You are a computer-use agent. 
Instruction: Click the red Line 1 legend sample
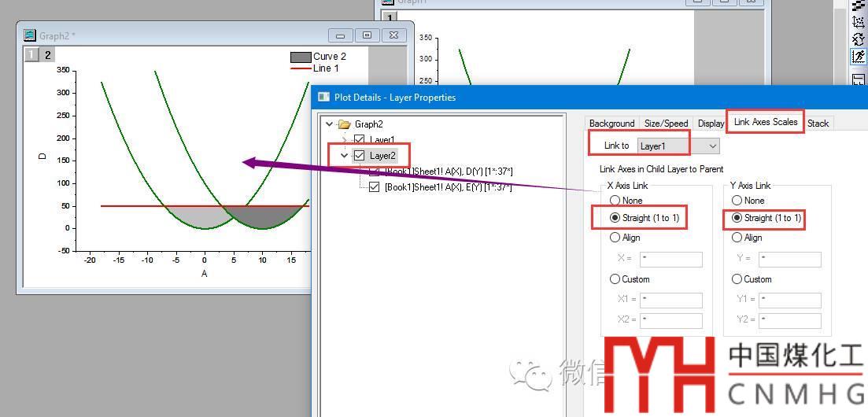pos(301,68)
